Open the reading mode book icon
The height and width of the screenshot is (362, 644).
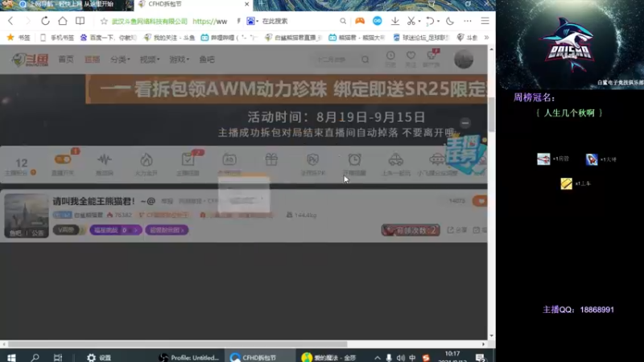[80, 21]
